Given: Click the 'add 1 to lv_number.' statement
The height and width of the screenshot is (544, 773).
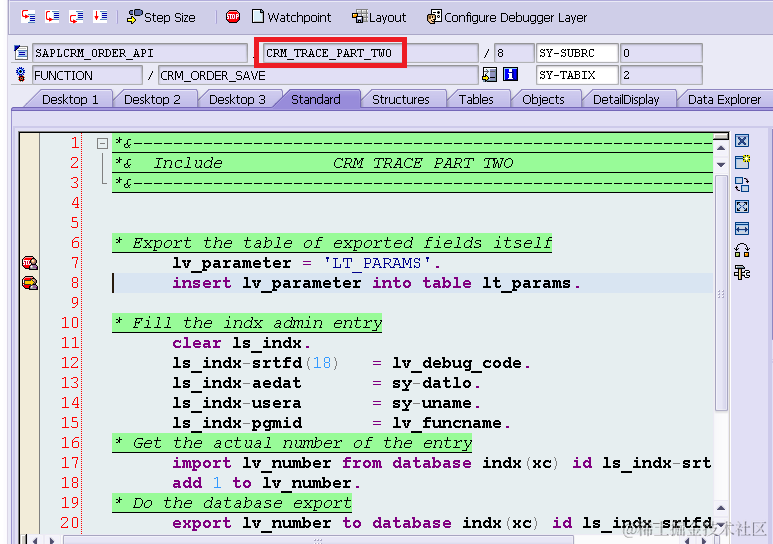Looking at the screenshot, I should coord(266,483).
